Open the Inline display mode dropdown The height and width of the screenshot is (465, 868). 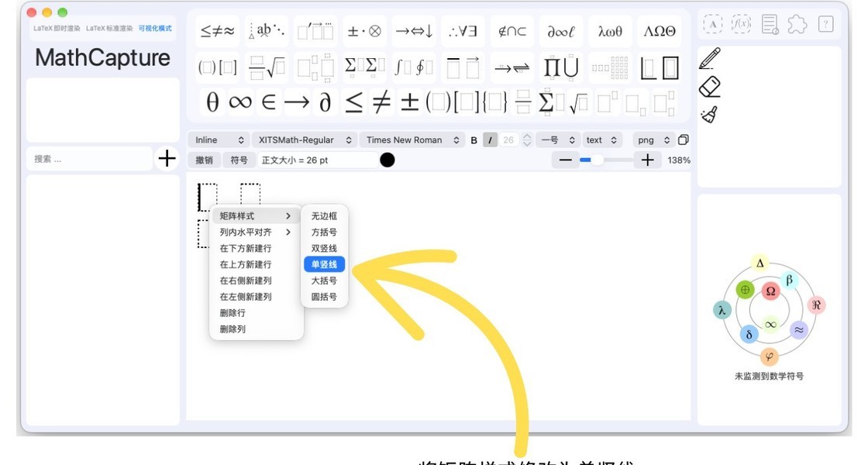tap(219, 140)
